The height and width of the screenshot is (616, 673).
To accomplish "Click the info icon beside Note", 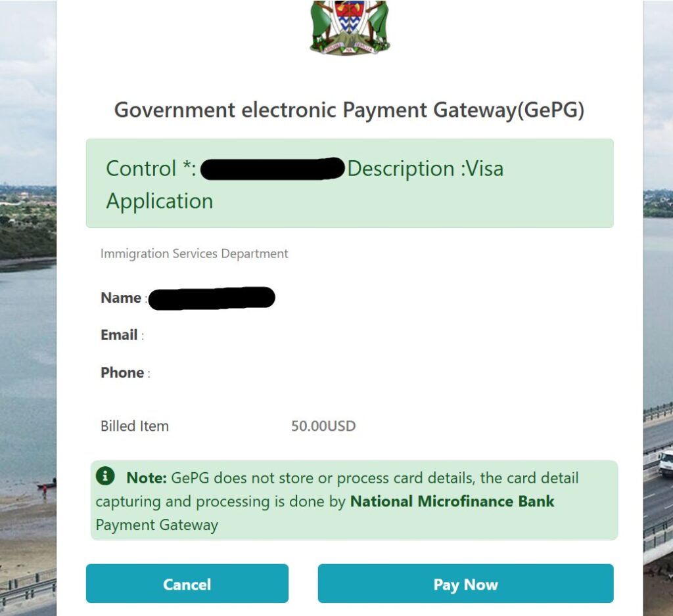I will pos(105,476).
